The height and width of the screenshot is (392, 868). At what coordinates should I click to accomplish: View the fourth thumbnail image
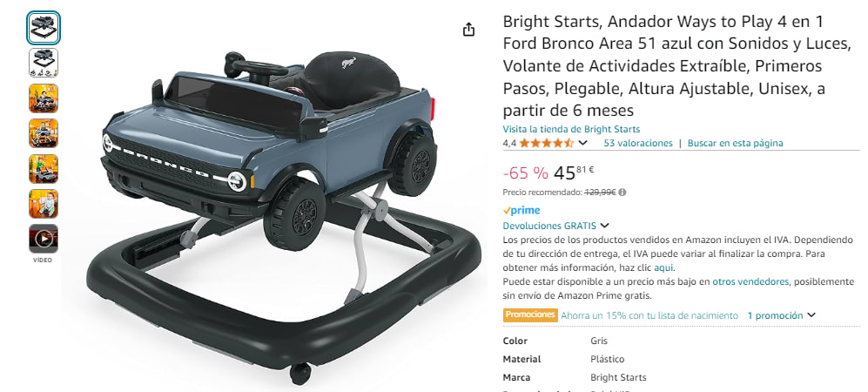coord(44,133)
